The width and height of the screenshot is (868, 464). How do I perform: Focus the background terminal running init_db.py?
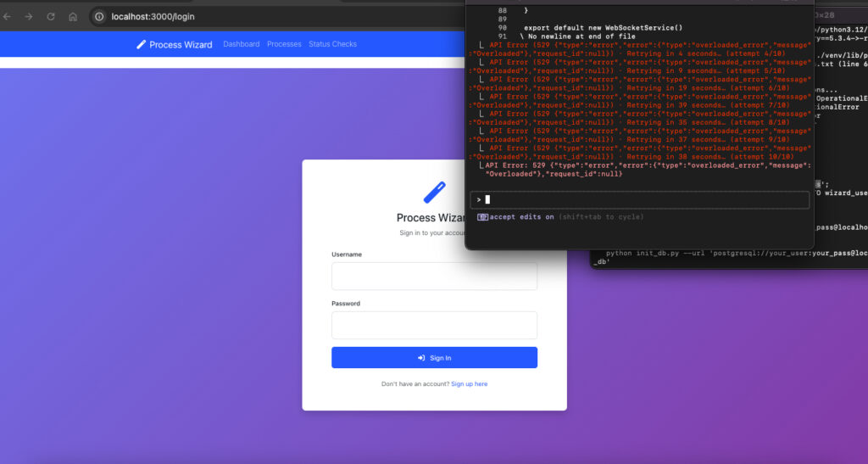pyautogui.click(x=729, y=257)
